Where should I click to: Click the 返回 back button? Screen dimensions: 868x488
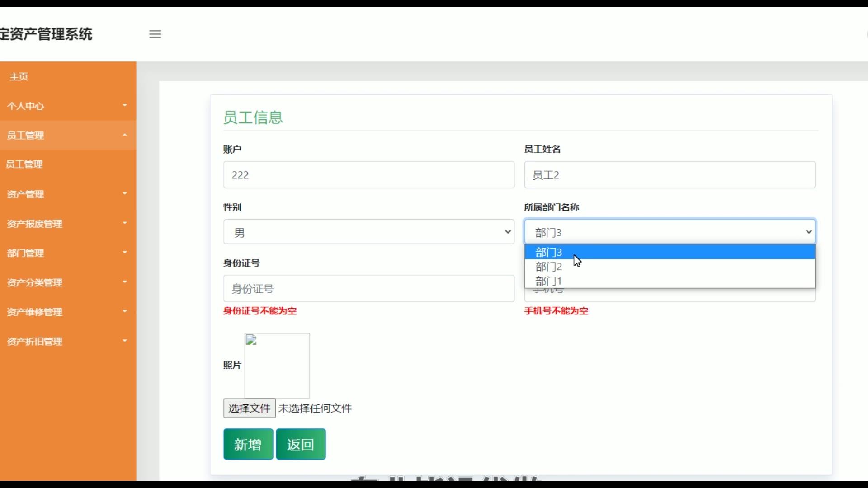point(301,444)
